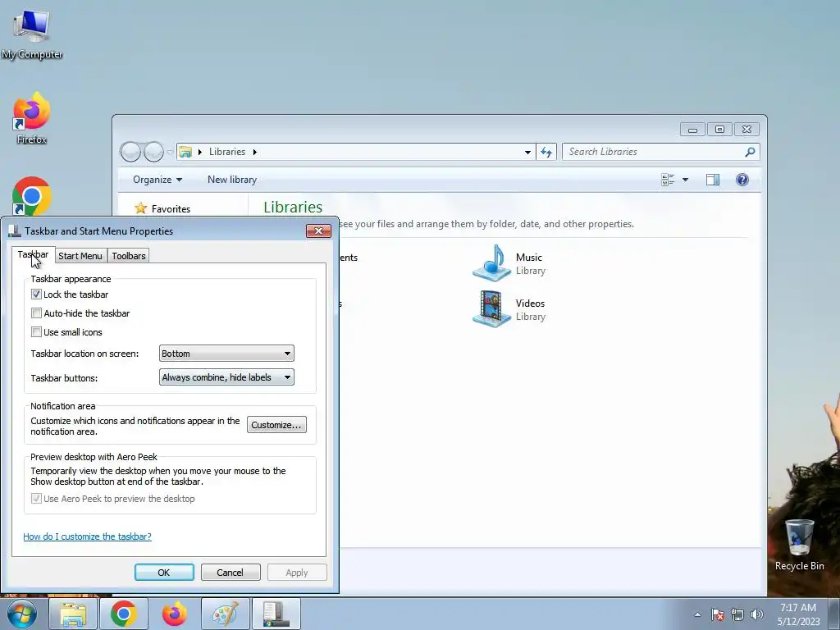Click the 5/12/2023 date in the tray

pyautogui.click(x=798, y=622)
